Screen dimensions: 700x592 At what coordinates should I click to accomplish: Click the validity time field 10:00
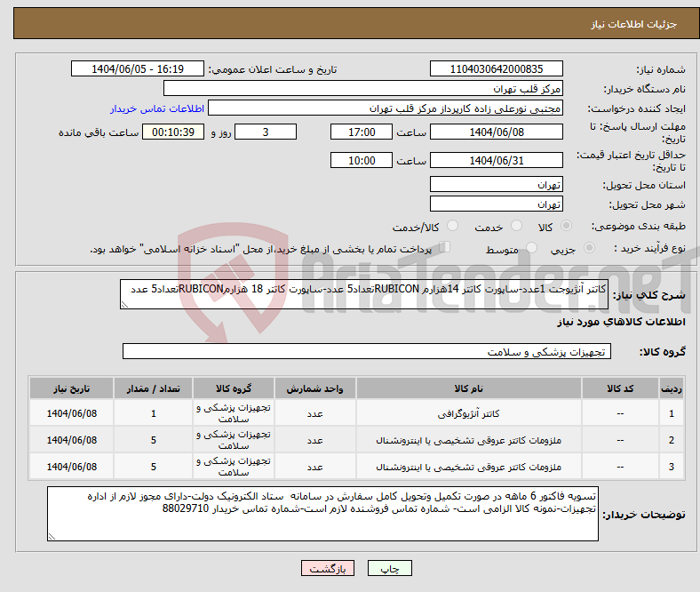click(x=362, y=160)
